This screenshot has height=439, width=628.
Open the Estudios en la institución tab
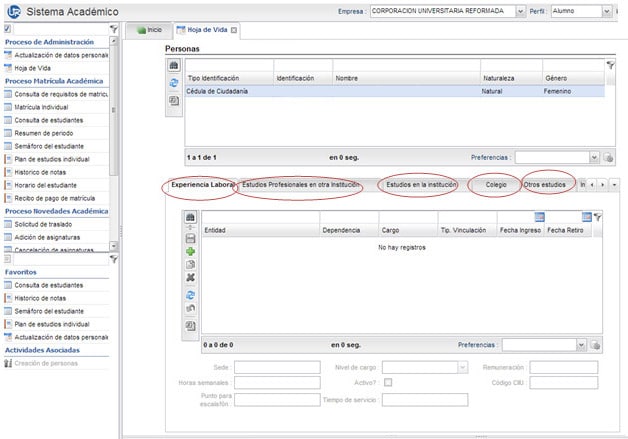pos(421,185)
